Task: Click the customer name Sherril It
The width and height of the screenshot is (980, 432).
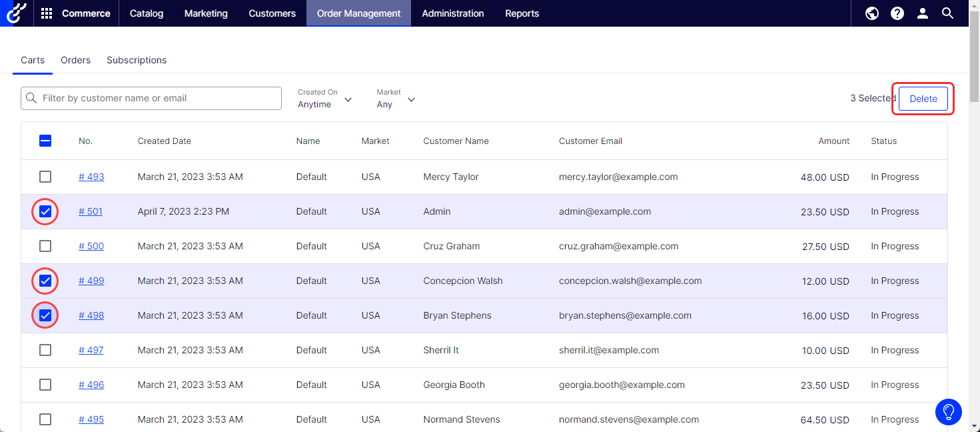Action: tap(441, 350)
